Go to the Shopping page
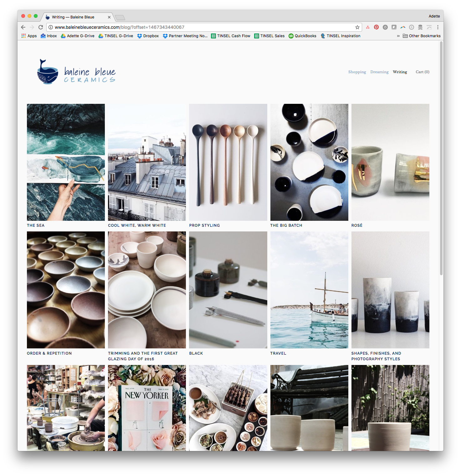Image resolution: width=461 pixels, height=476 pixels. tap(357, 72)
